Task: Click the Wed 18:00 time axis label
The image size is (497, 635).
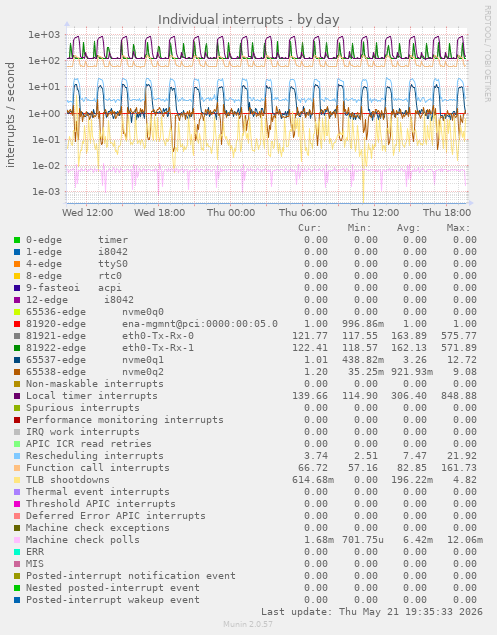Action: pyautogui.click(x=160, y=213)
